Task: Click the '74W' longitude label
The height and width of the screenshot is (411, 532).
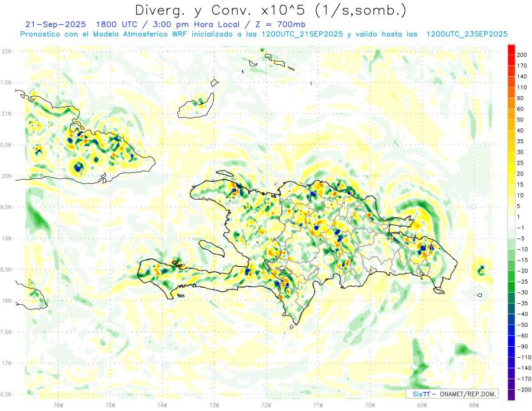Action: (x=162, y=405)
